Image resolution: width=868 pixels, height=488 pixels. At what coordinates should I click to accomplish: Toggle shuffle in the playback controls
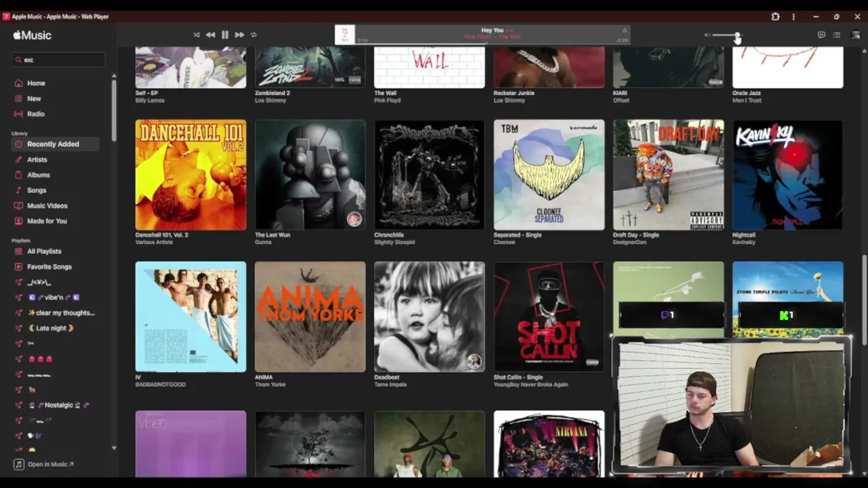click(x=197, y=35)
